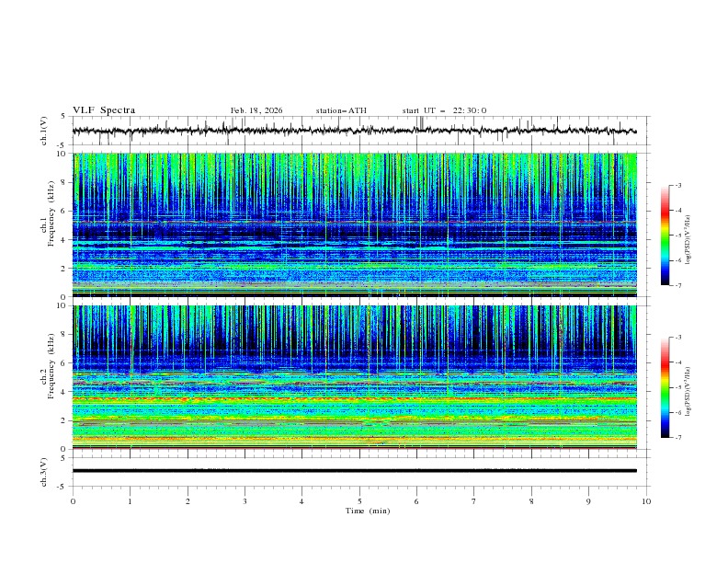Click the '-3' tick on upper colorbar
728x563 pixels.
pyautogui.click(x=677, y=185)
